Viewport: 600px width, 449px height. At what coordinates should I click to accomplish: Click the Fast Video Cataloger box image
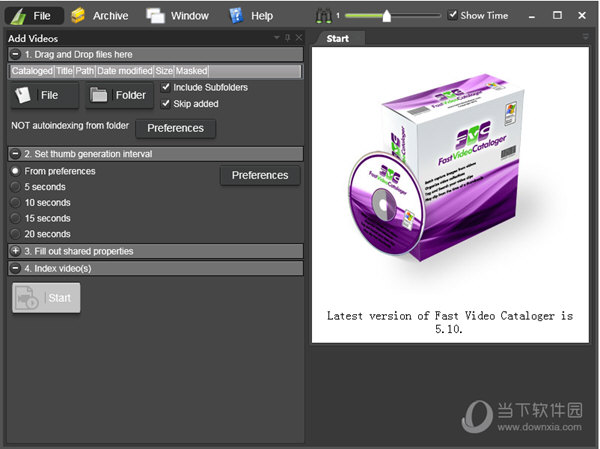pyautogui.click(x=436, y=168)
